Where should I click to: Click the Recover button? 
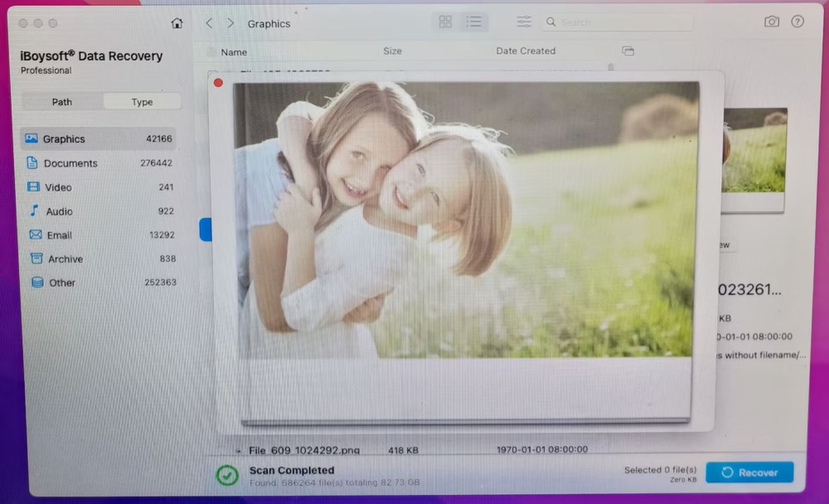(x=749, y=472)
